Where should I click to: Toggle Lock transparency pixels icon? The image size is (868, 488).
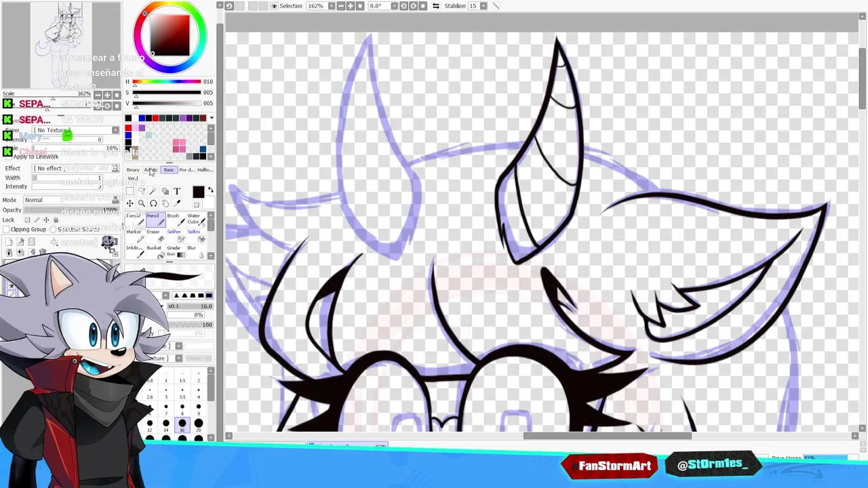coord(27,220)
